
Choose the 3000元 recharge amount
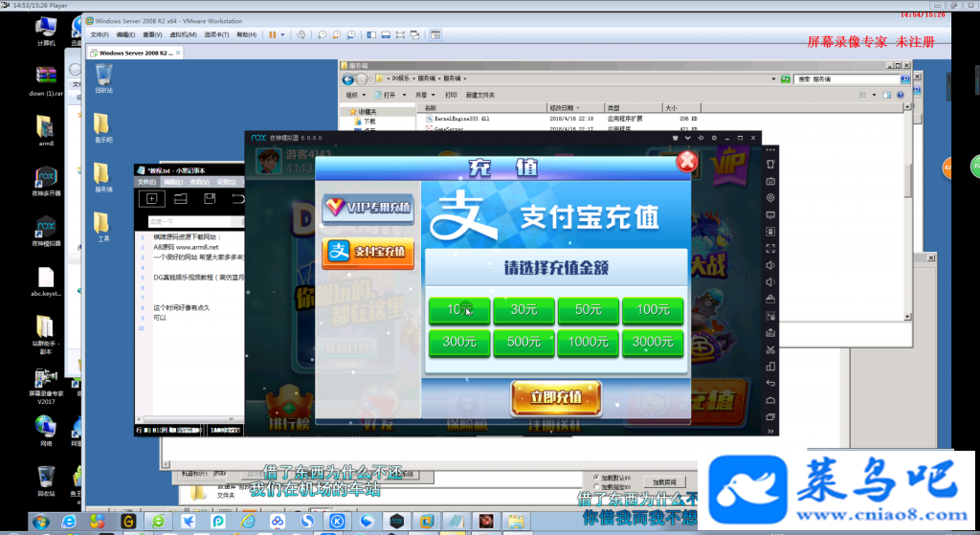pos(653,342)
